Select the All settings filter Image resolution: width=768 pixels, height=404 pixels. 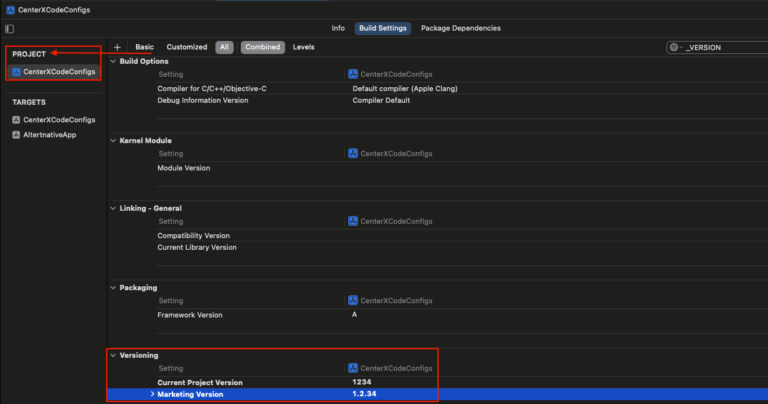pos(224,47)
